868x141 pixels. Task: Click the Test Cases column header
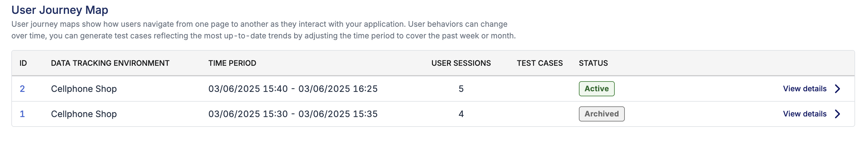[540, 63]
